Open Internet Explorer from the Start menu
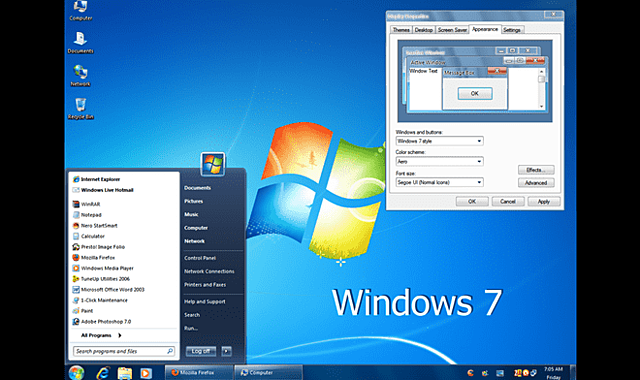 96,179
